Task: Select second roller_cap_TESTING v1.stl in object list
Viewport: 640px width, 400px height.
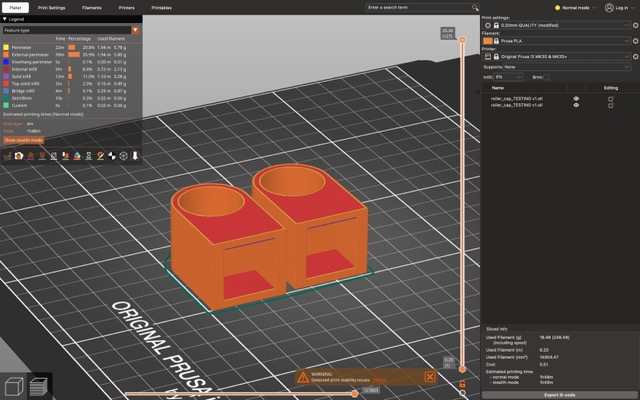Action: (517, 105)
